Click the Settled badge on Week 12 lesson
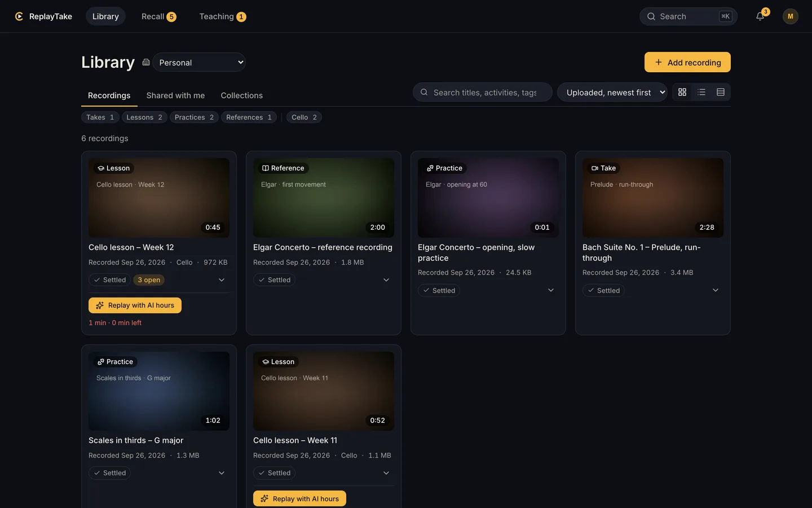The width and height of the screenshot is (812, 508). tap(109, 280)
